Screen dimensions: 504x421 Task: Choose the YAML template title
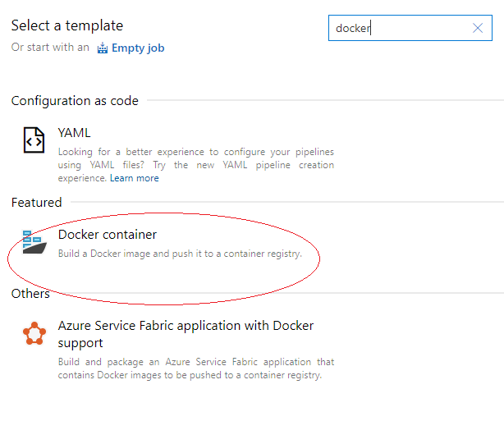coord(74,133)
